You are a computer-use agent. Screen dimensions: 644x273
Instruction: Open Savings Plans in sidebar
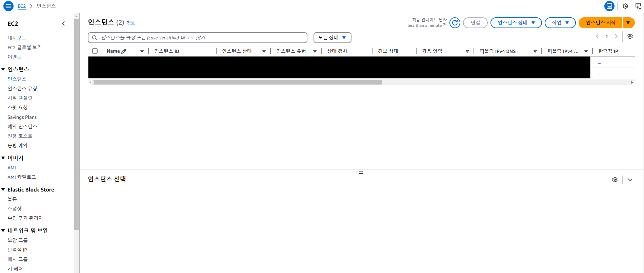click(22, 117)
